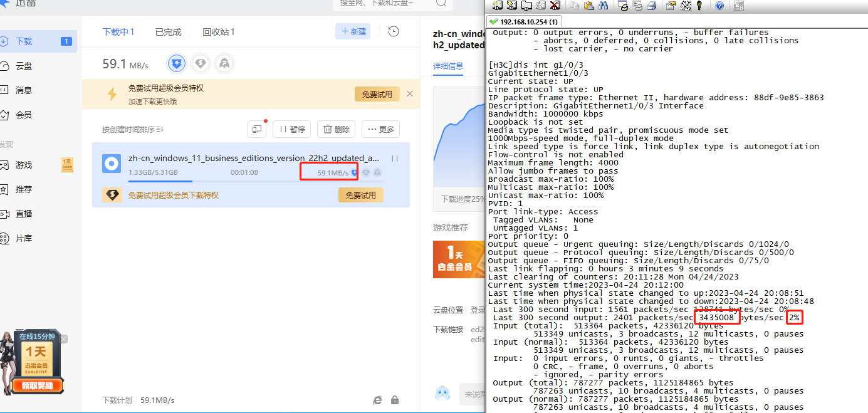Click the 删除 delete button
This screenshot has height=413, width=868.
(x=336, y=129)
